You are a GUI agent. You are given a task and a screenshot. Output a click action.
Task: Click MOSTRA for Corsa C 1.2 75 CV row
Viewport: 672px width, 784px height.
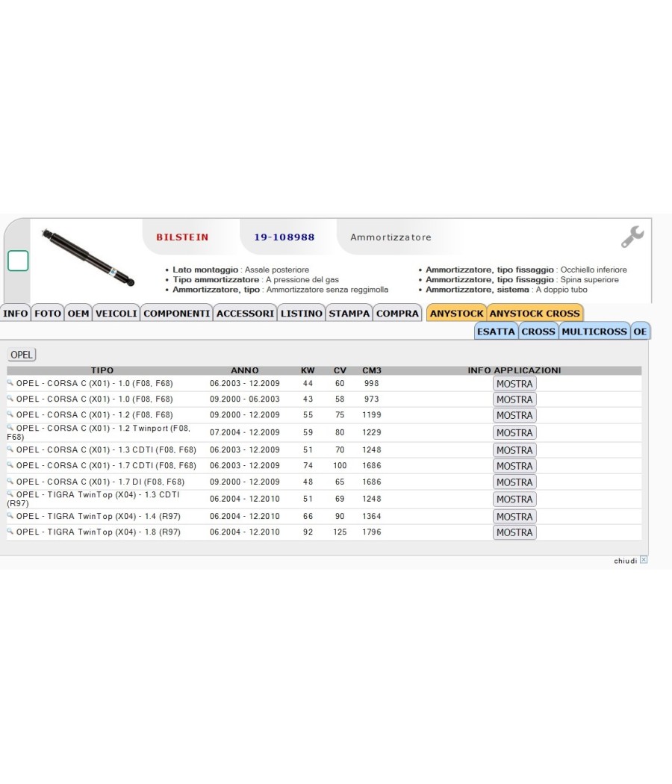click(x=514, y=415)
